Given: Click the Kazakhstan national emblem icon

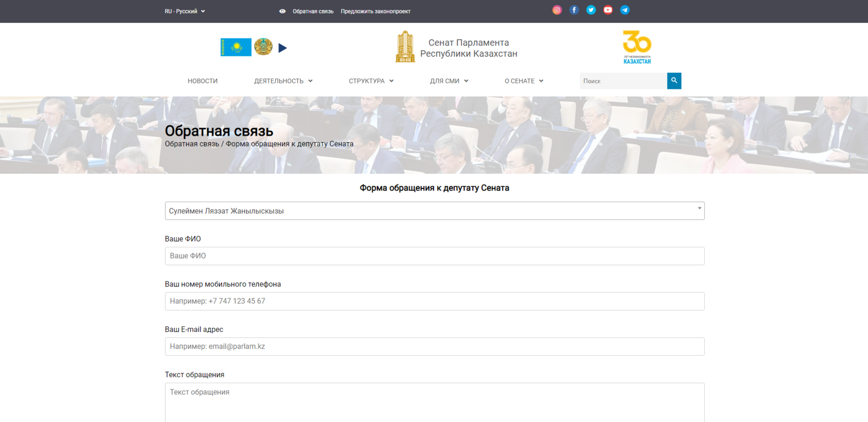Looking at the screenshot, I should 263,47.
